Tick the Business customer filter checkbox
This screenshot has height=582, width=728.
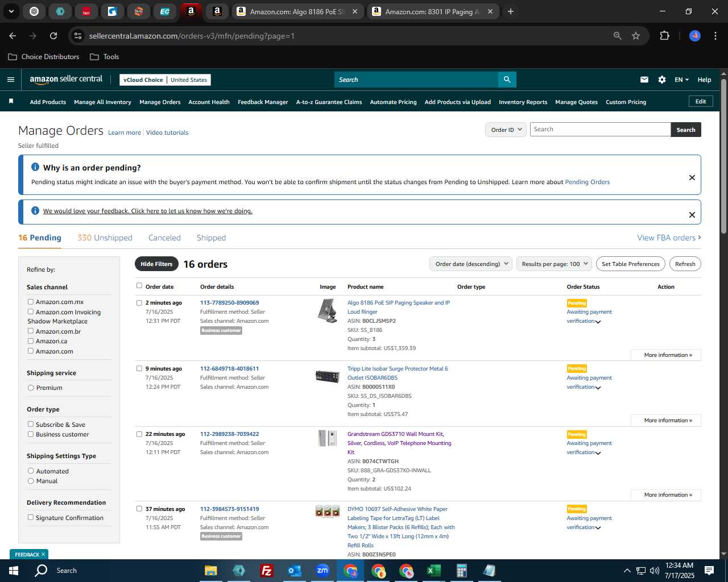tap(31, 434)
